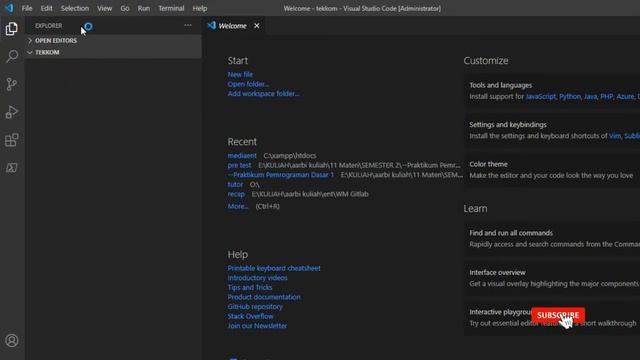Open the Run and Debug view icon
This screenshot has height=360, width=640.
pos(11,112)
